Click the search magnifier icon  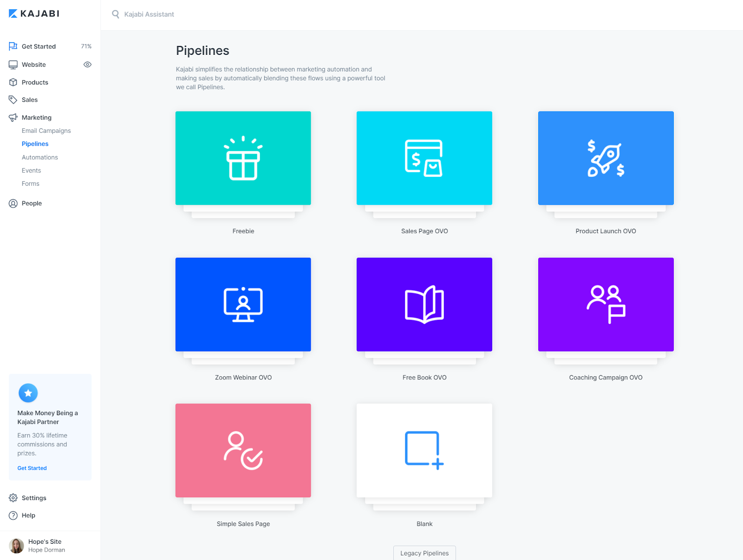coord(116,14)
